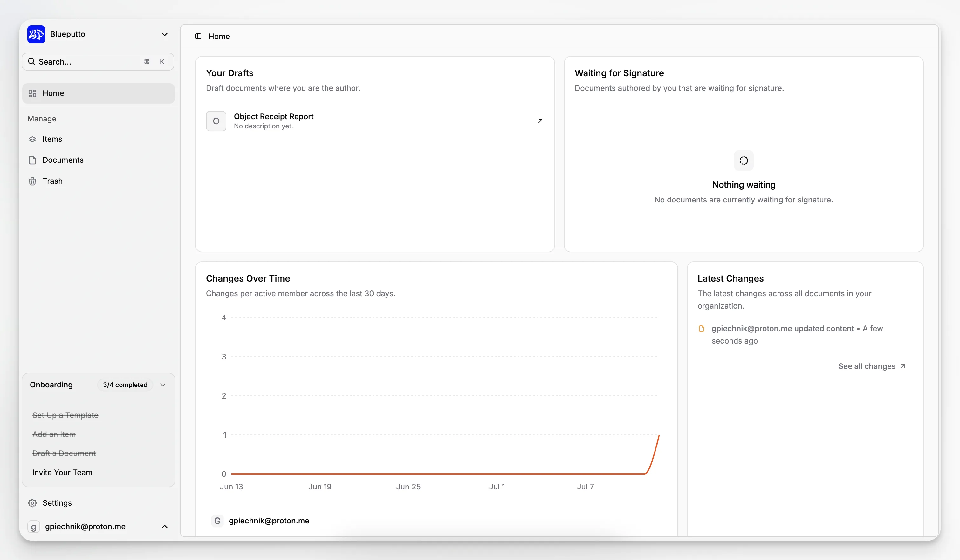Click the G avatar in chart legend
Screen dimensions: 960x560
[x=217, y=521]
